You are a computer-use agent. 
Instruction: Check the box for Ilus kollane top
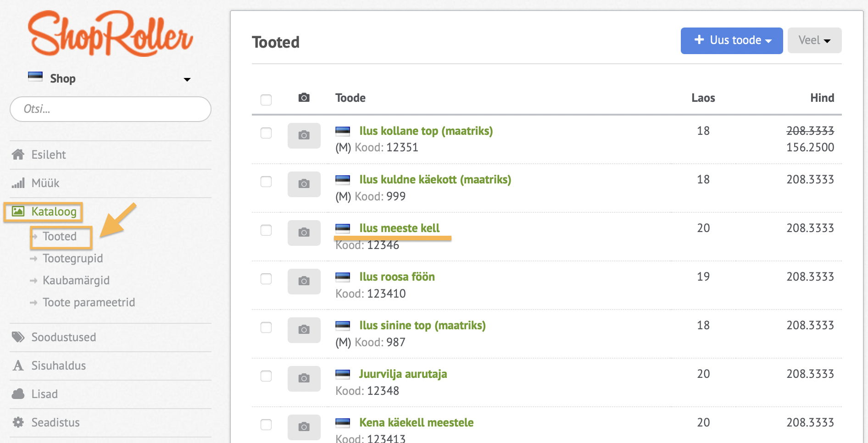[x=266, y=133]
